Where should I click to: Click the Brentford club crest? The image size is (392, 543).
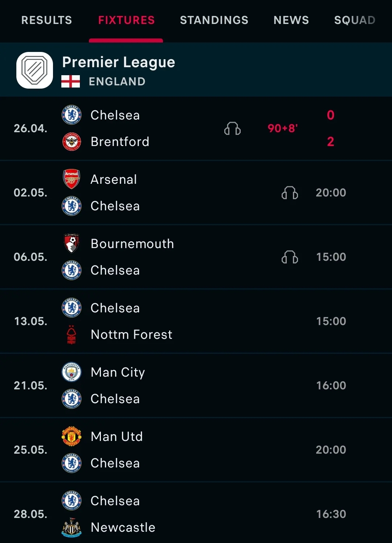(72, 142)
